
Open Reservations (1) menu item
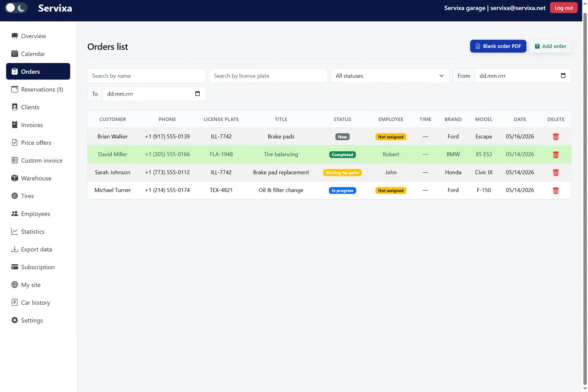point(38,89)
